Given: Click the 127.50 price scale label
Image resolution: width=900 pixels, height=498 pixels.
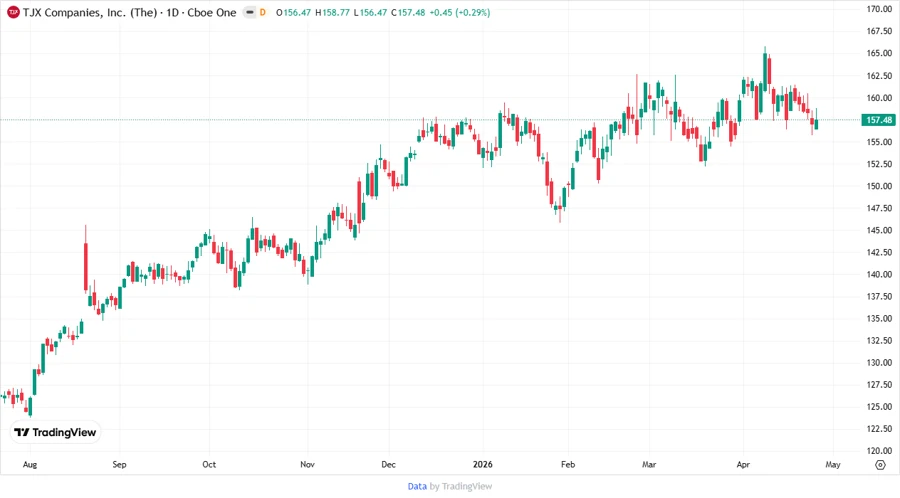Looking at the screenshot, I should pyautogui.click(x=879, y=385).
